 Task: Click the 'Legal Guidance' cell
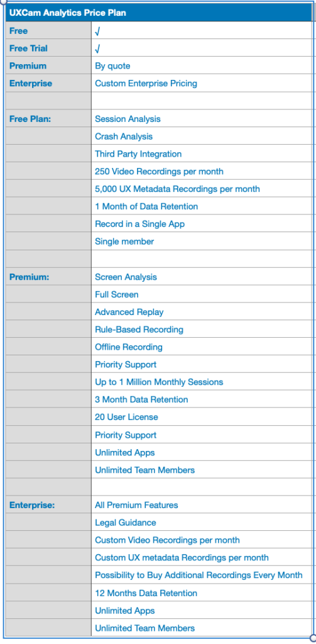(x=201, y=523)
